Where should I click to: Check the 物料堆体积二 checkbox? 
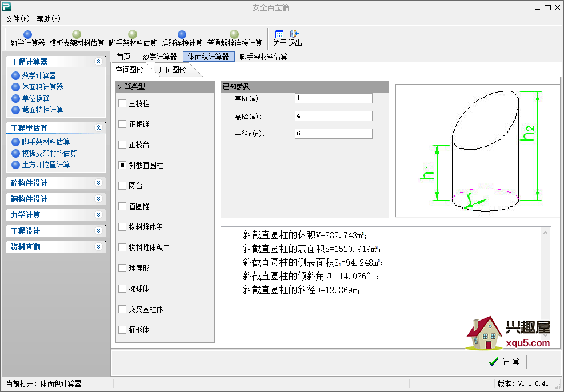point(122,247)
